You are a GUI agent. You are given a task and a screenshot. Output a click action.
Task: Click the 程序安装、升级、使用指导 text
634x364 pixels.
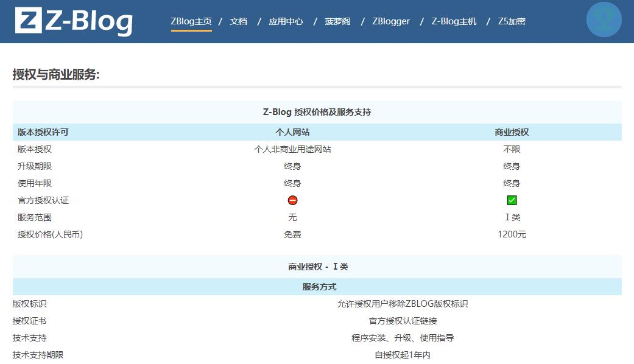click(403, 338)
